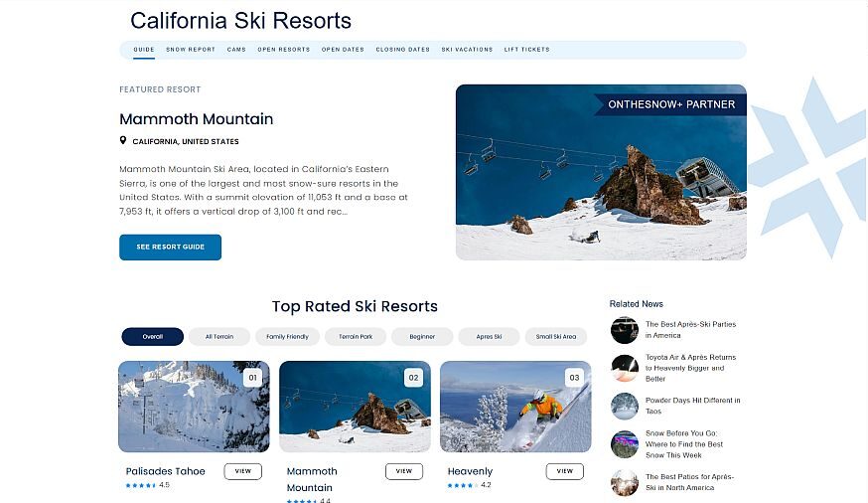868x503 pixels.
Task: Open Best Après-Ski Parties article thumbnail
Action: (625, 330)
